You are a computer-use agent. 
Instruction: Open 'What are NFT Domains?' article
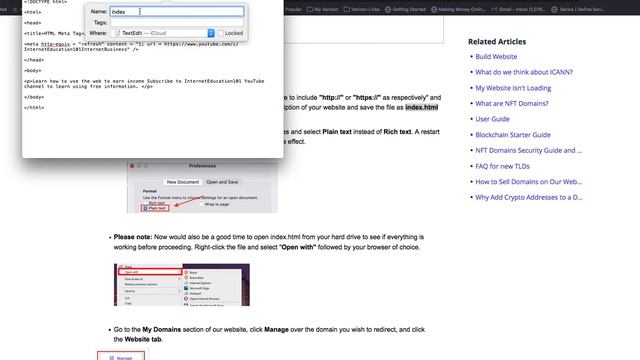pos(511,104)
